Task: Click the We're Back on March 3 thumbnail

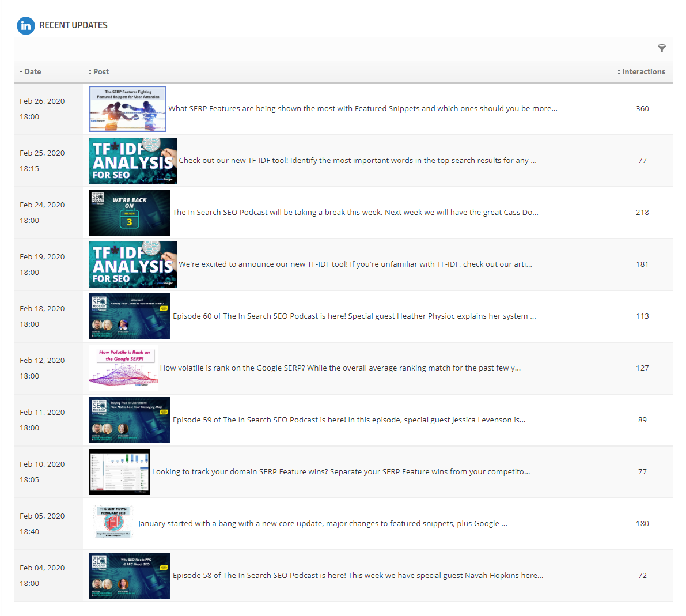Action: click(x=130, y=213)
